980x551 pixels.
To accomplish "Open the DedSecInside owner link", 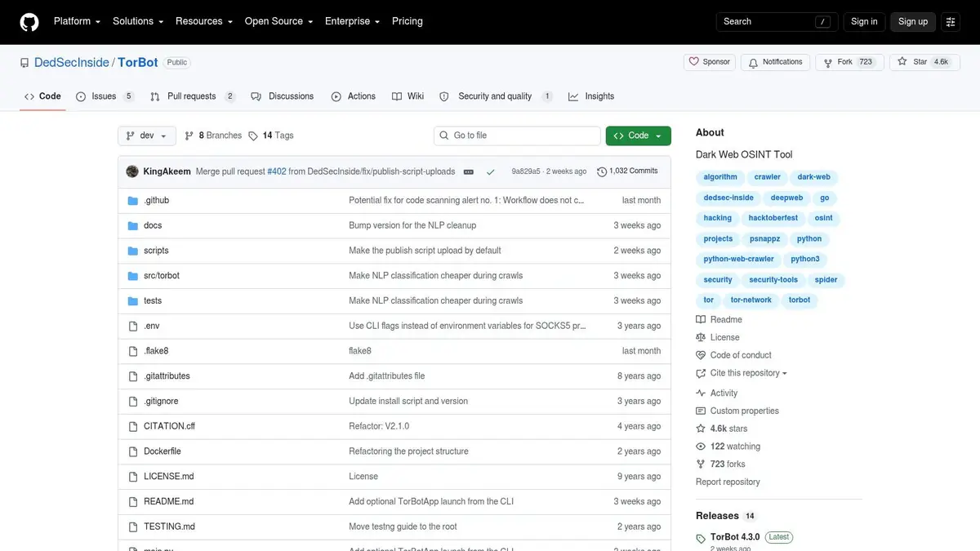I will point(72,63).
